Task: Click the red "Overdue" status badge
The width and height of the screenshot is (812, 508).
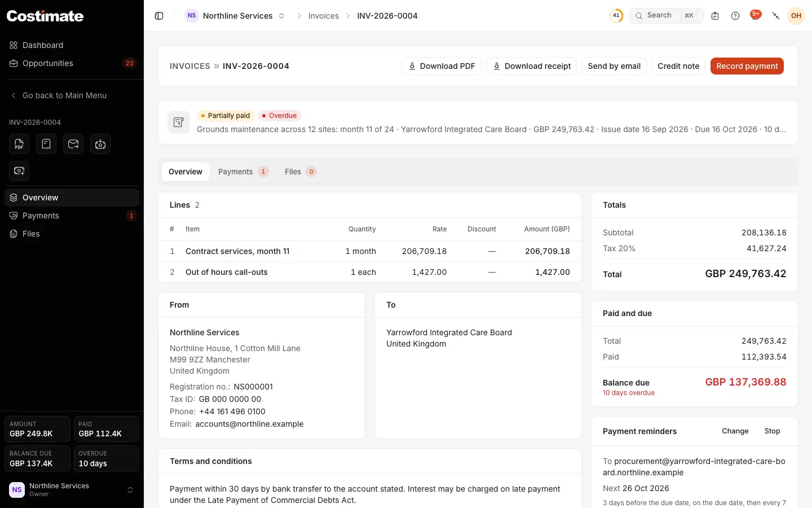Action: [280, 116]
